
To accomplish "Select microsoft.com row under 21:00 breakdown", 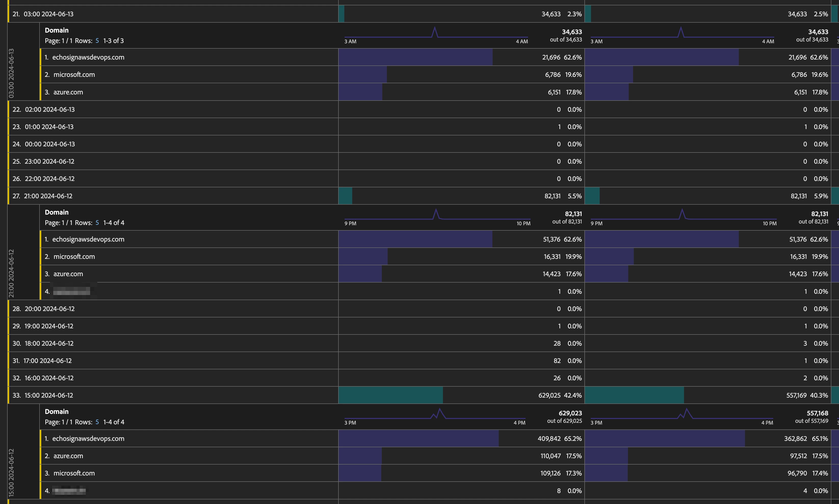I will point(74,257).
